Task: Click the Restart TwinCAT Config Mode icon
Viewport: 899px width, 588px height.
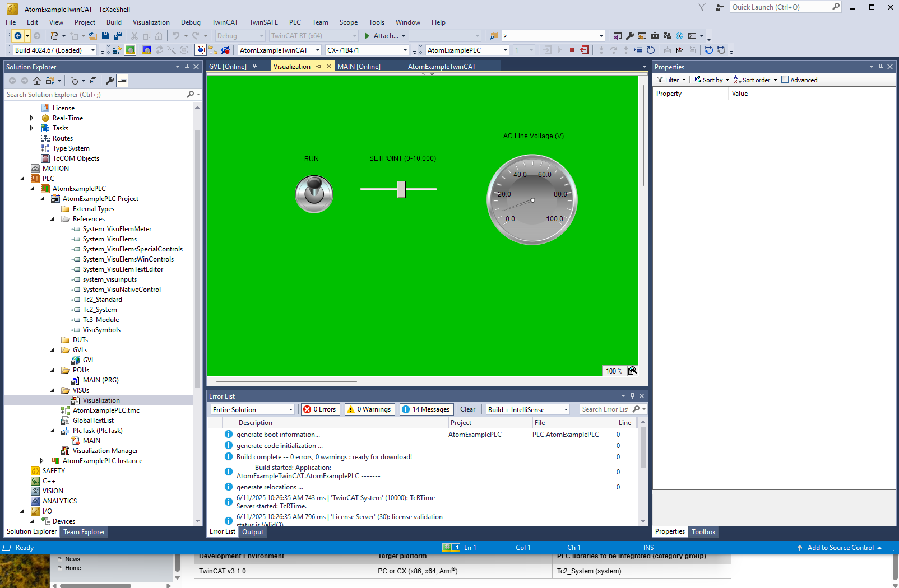Action: coord(147,50)
